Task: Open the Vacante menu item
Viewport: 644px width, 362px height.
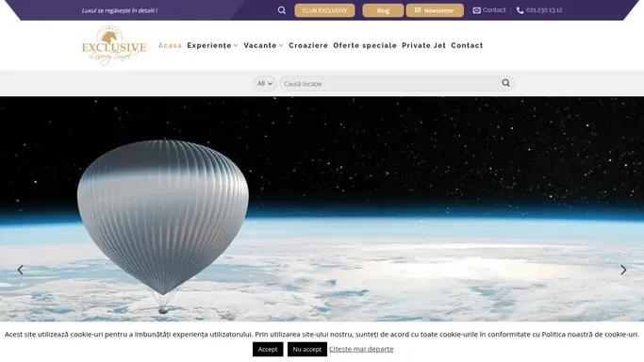Action: [x=260, y=45]
